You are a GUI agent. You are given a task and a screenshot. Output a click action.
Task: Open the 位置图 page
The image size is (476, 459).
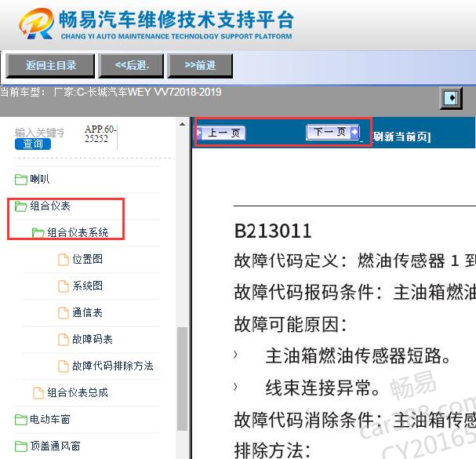point(87,259)
